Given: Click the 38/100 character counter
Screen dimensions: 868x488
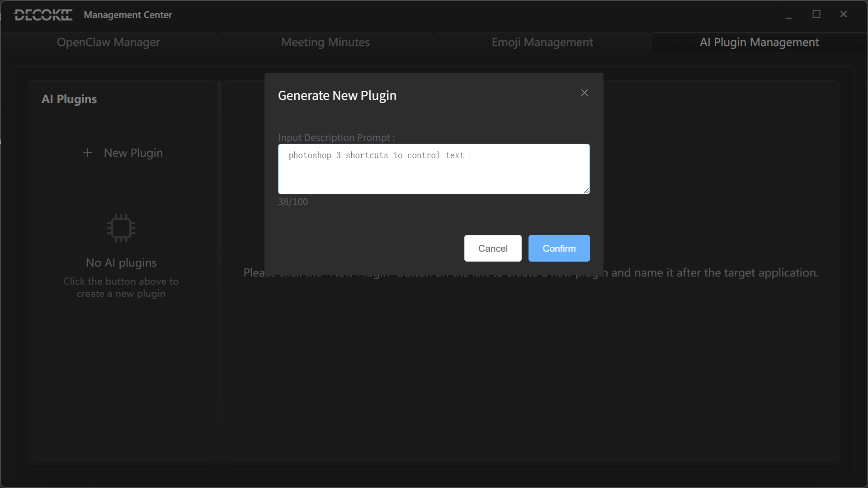Looking at the screenshot, I should pos(293,202).
